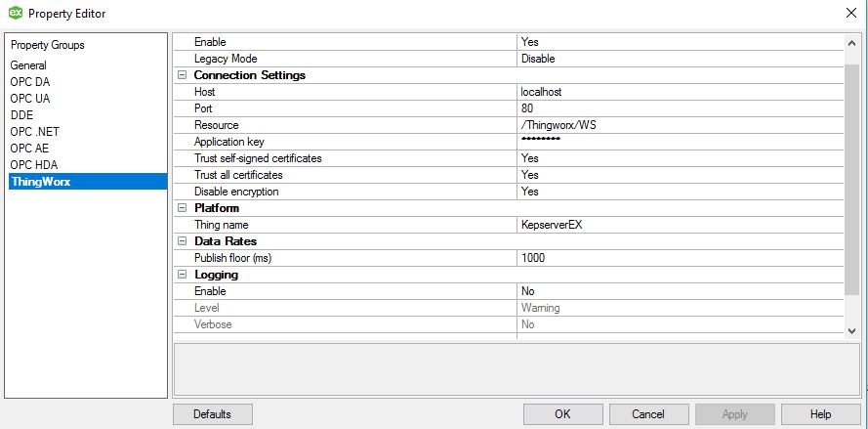Select the Trust self-signed certificates label
868x429 pixels.
pyautogui.click(x=258, y=158)
